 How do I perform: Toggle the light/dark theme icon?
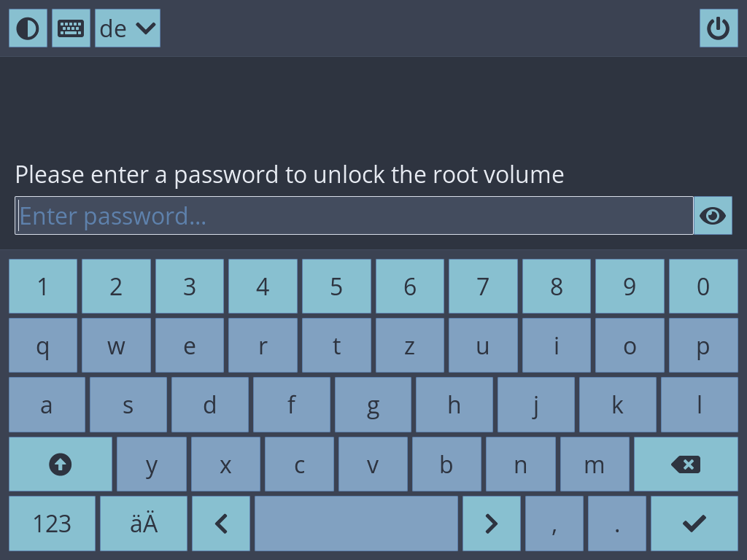click(x=28, y=28)
